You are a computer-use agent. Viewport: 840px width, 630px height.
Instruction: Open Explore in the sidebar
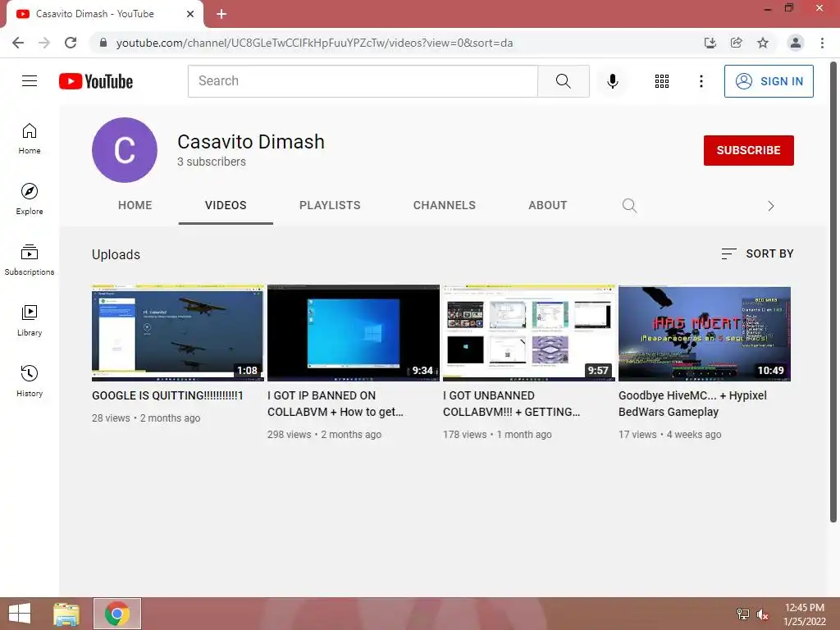click(x=30, y=199)
